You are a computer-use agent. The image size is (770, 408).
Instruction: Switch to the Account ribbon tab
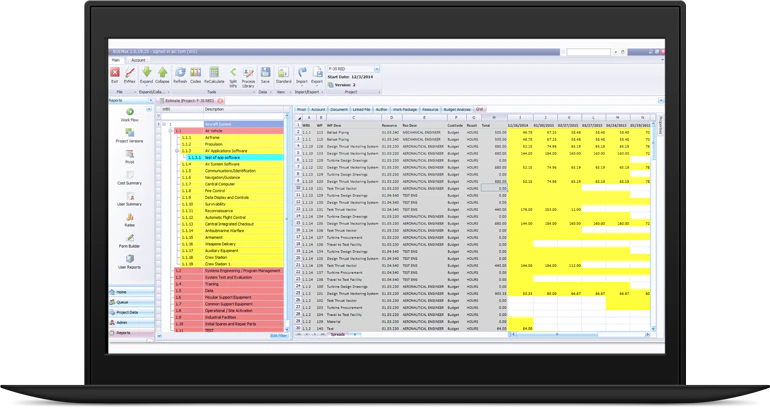(138, 60)
